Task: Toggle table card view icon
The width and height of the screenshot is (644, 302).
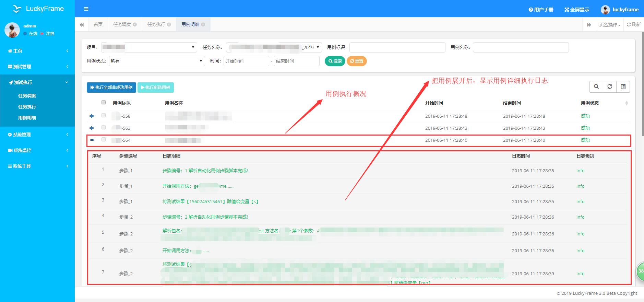Action: (x=623, y=87)
